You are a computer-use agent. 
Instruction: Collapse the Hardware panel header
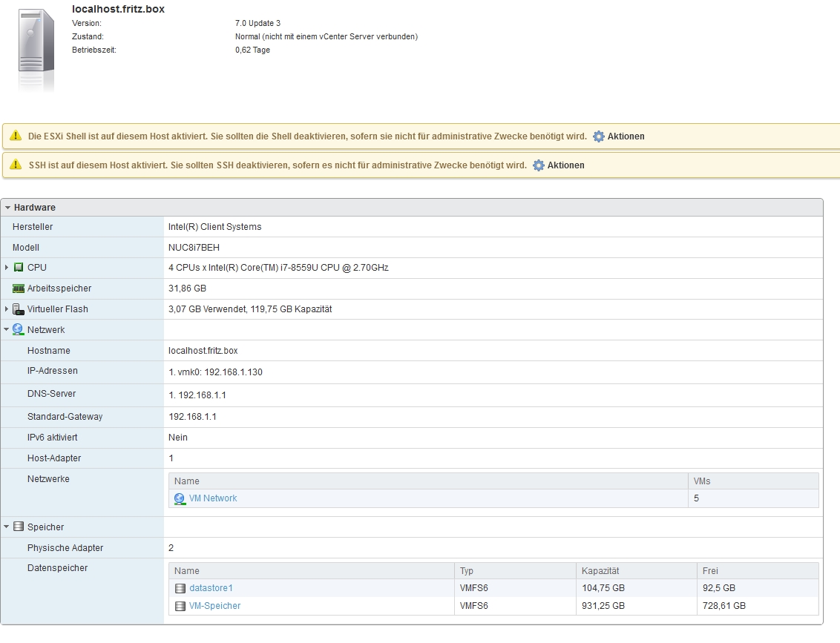click(8, 208)
